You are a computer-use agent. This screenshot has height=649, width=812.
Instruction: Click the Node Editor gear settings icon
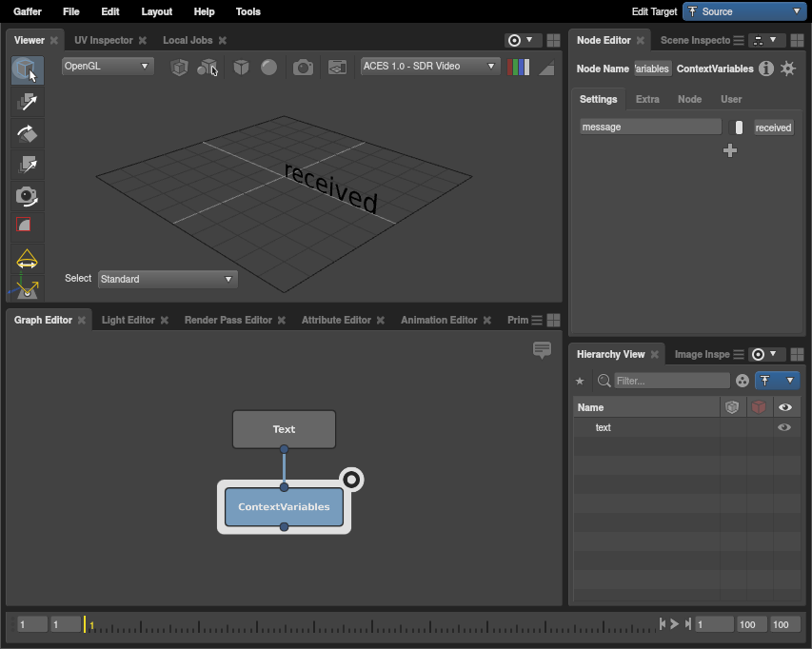pos(788,69)
